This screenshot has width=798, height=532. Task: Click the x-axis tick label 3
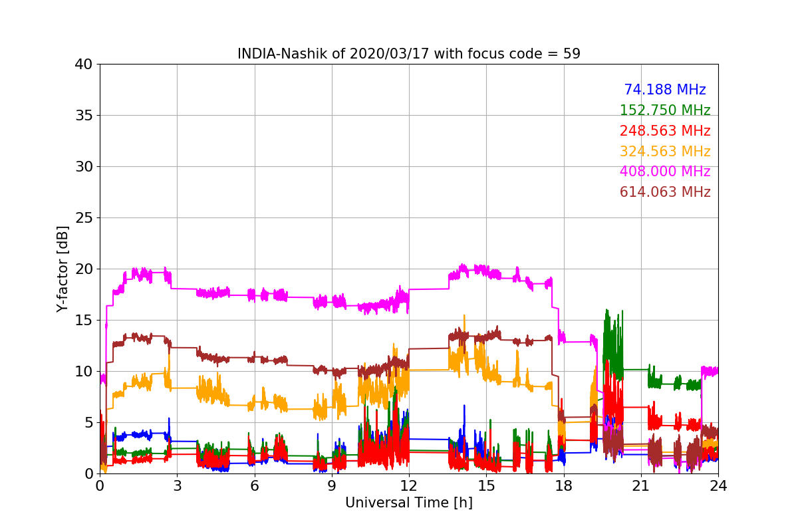(x=177, y=485)
